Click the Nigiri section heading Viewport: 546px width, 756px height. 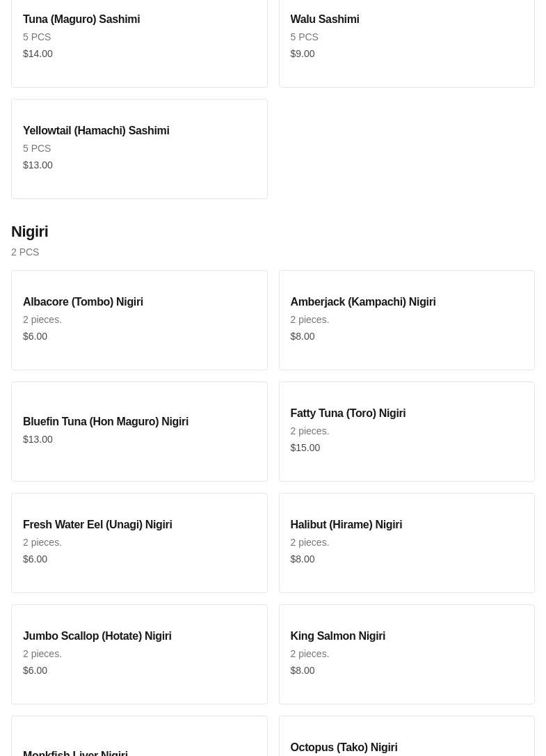[x=30, y=232]
